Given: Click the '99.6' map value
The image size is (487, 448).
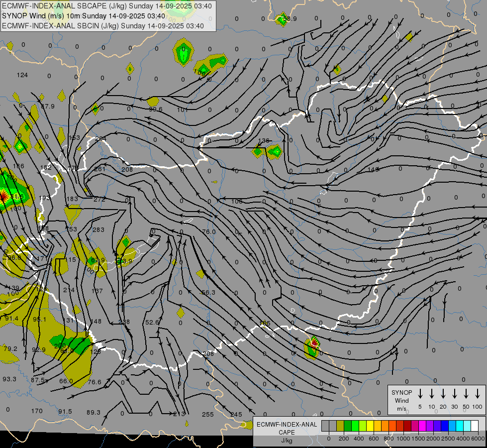Looking at the screenshot, I should click(156, 109).
